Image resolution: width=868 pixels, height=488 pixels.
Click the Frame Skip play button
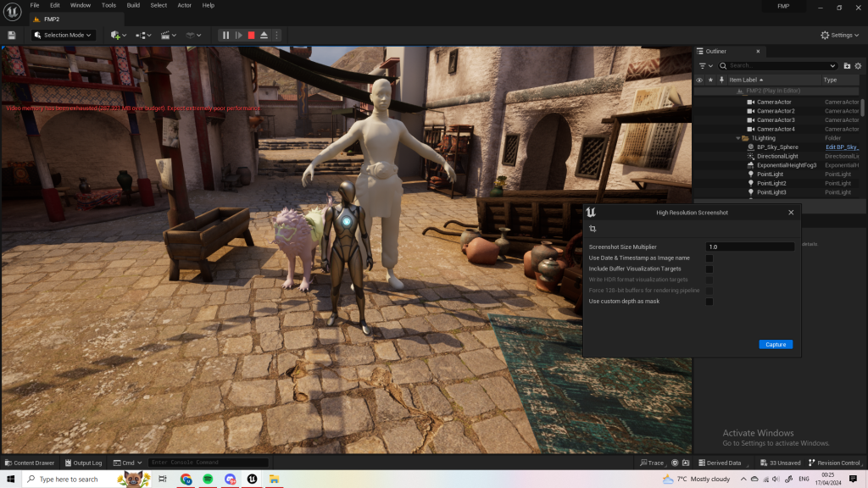[x=238, y=35]
